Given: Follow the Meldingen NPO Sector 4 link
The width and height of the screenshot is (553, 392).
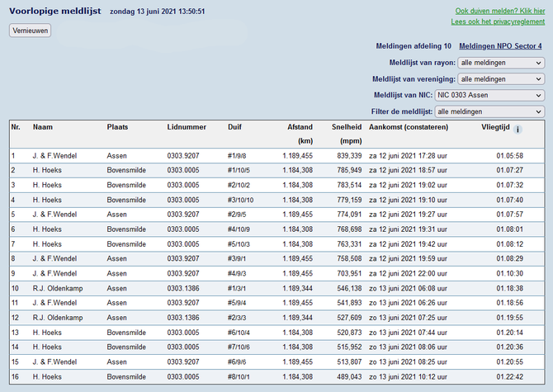Looking at the screenshot, I should coord(501,46).
